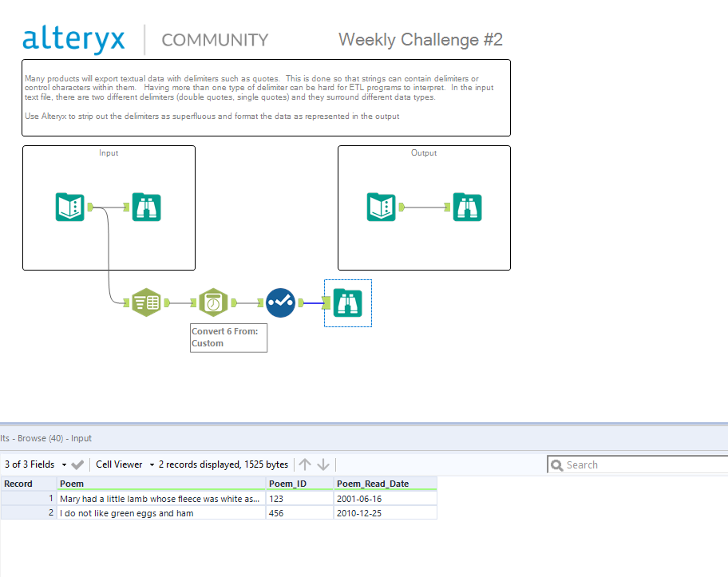Image resolution: width=728 pixels, height=577 pixels.
Task: Click the 'Output' container title
Action: [x=423, y=152]
